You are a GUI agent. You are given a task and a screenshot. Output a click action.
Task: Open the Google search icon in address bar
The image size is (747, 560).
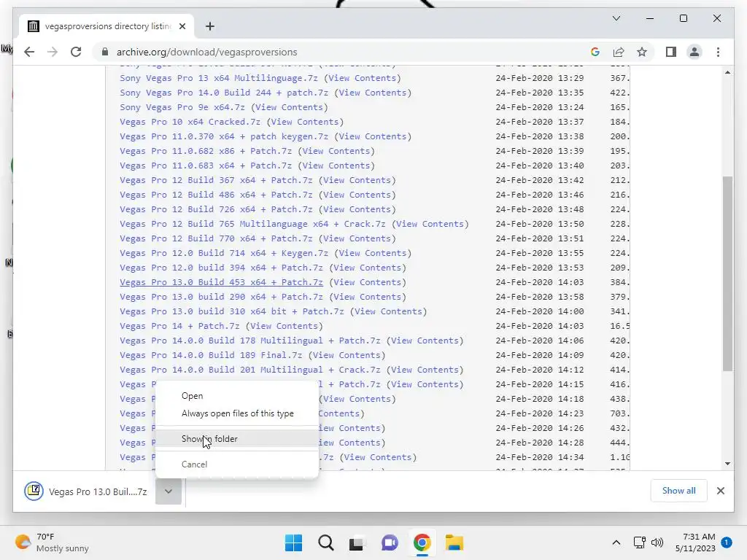coord(595,52)
